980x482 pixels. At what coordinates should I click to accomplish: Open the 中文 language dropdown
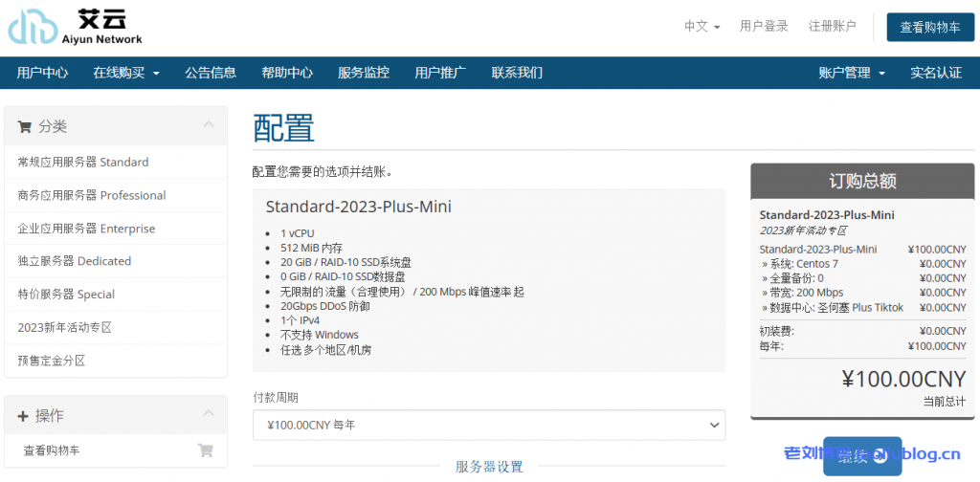point(702,27)
